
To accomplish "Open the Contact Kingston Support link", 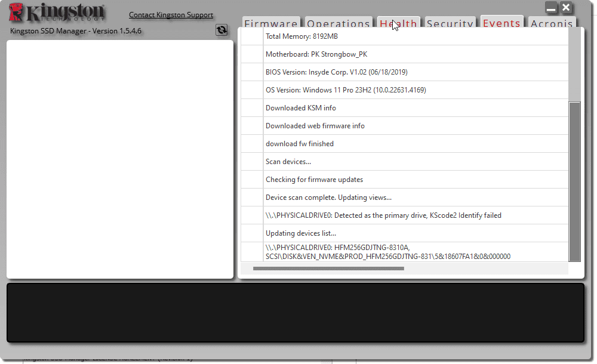I will point(171,15).
